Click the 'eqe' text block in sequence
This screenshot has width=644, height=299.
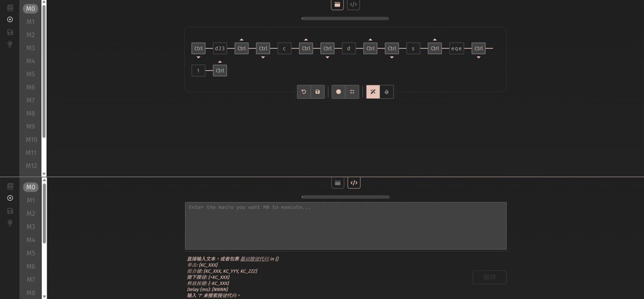(457, 48)
